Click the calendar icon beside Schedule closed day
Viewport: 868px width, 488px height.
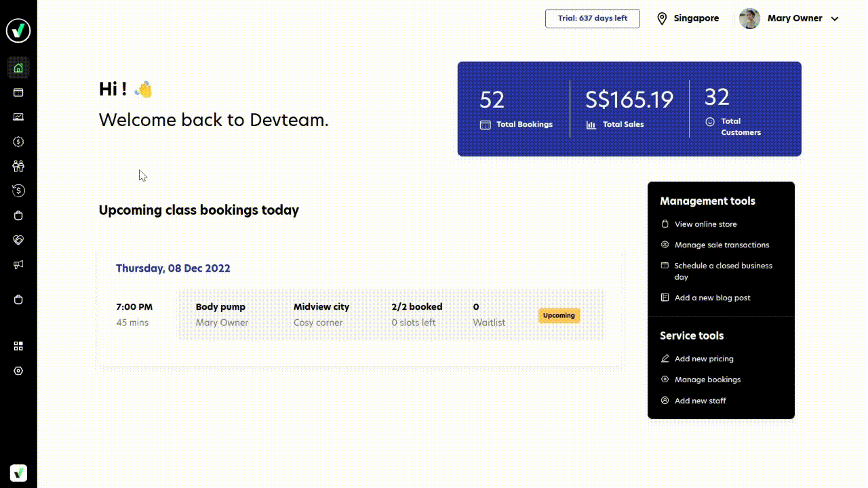click(665, 266)
